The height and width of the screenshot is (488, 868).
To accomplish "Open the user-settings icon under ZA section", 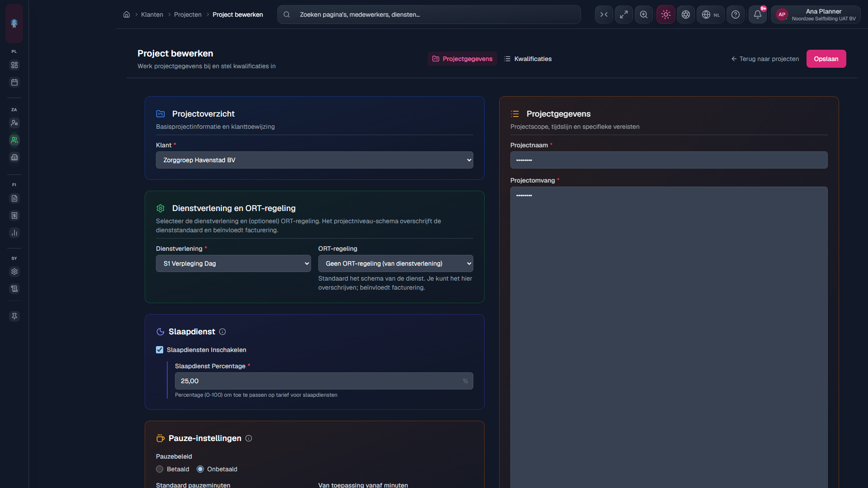I will (14, 123).
